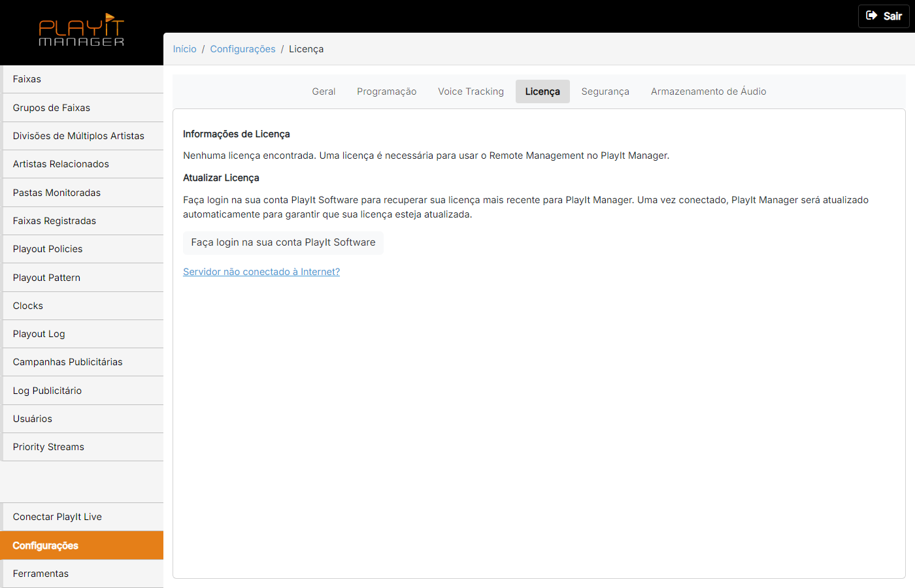Select Conectar PlayIt Live
This screenshot has width=915, height=588.
(x=83, y=517)
